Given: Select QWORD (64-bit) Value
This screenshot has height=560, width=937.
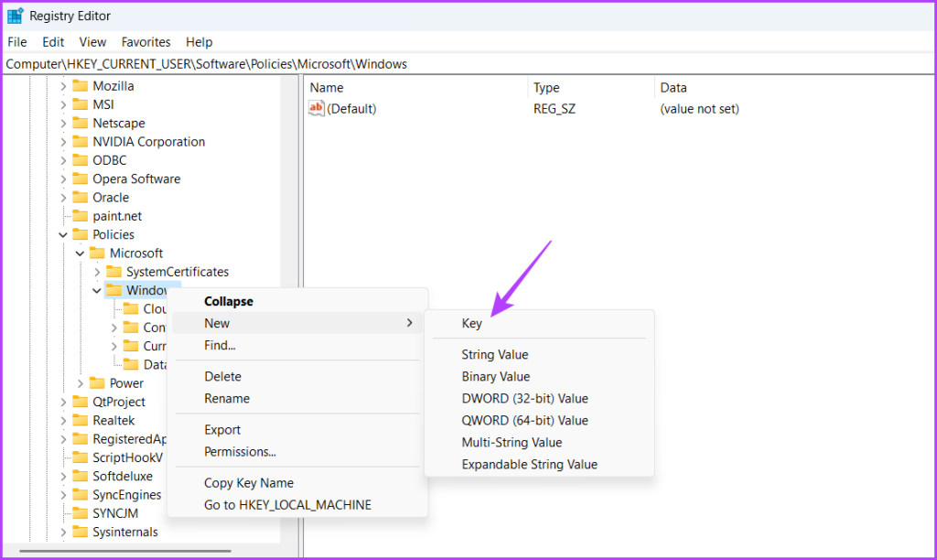Looking at the screenshot, I should [539, 420].
